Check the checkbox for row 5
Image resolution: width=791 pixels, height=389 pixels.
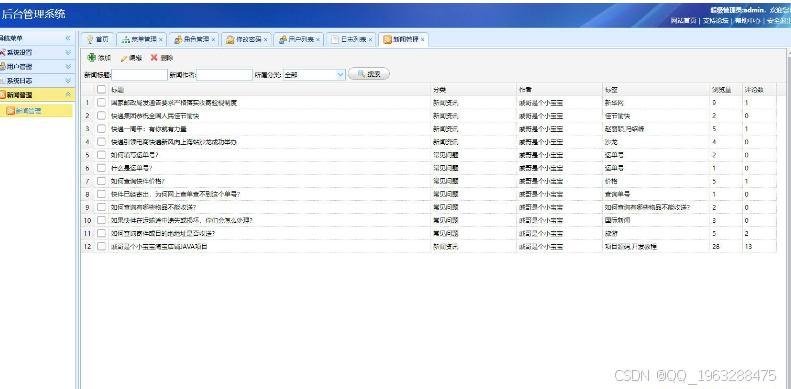101,155
